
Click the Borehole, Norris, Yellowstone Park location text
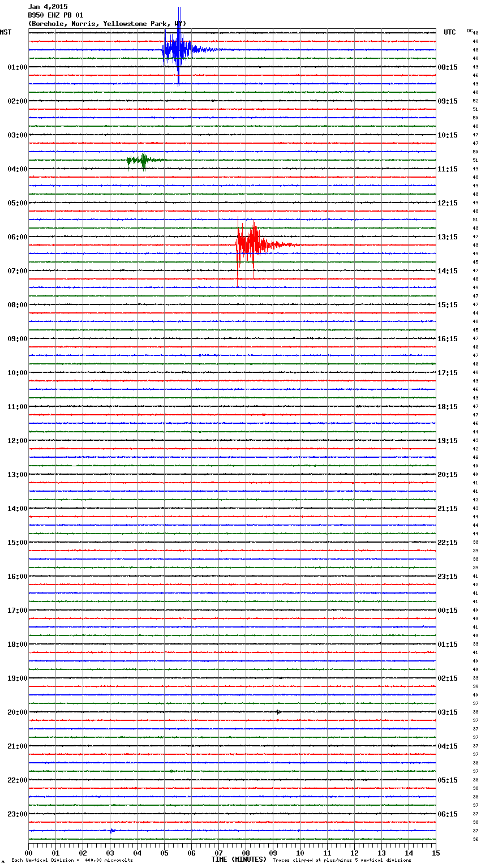[x=107, y=24]
